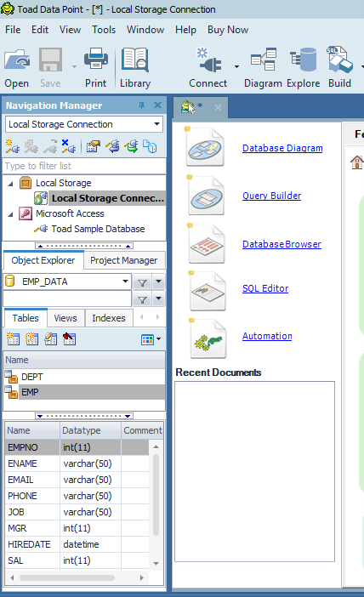
Task: Open connection properties icon in Navigation Manager
Action: tap(94, 146)
